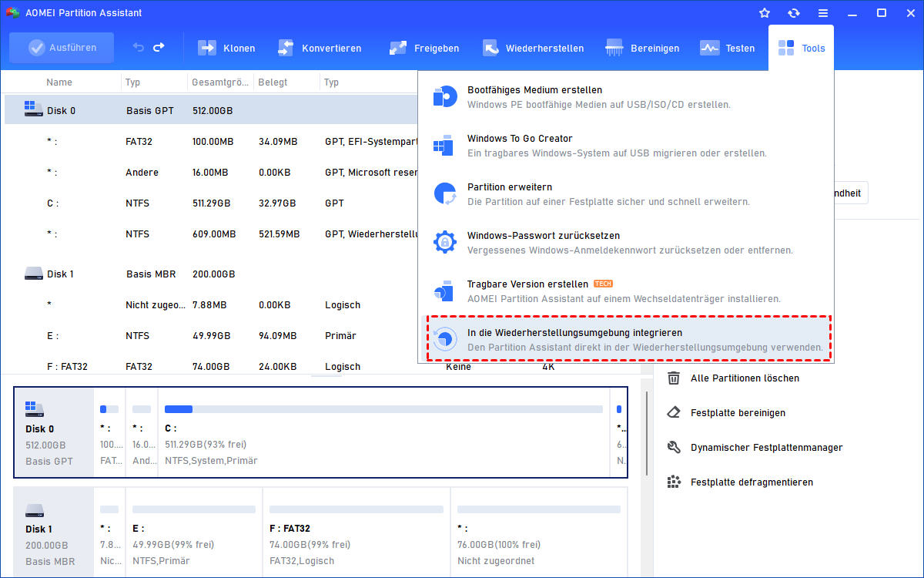
Task: Open the Testen toolbar menu
Action: 728,48
